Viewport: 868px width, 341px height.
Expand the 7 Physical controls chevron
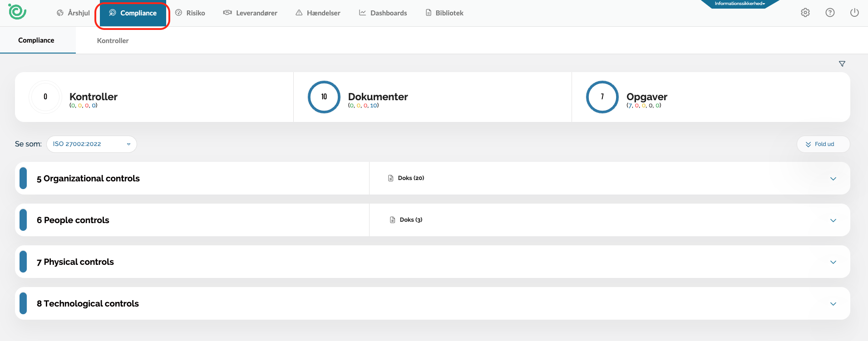(x=833, y=262)
